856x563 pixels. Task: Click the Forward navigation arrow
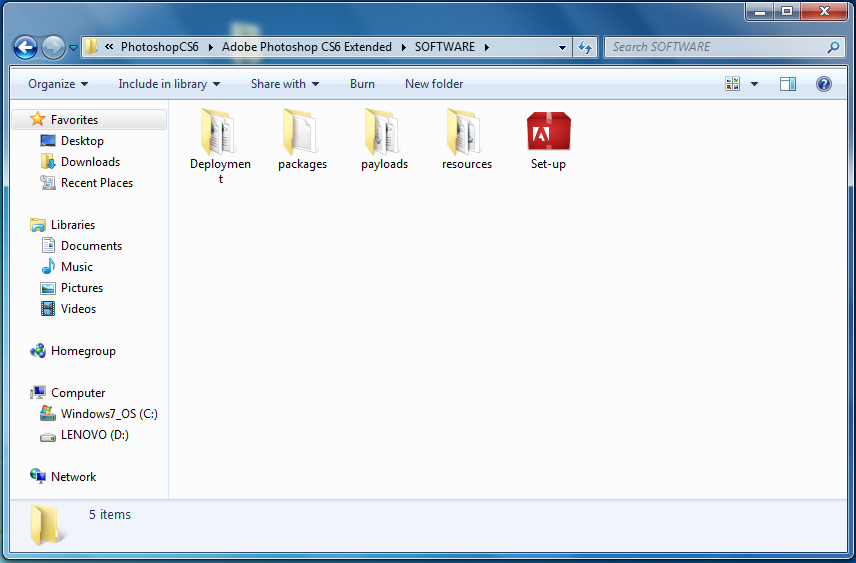pyautogui.click(x=53, y=48)
